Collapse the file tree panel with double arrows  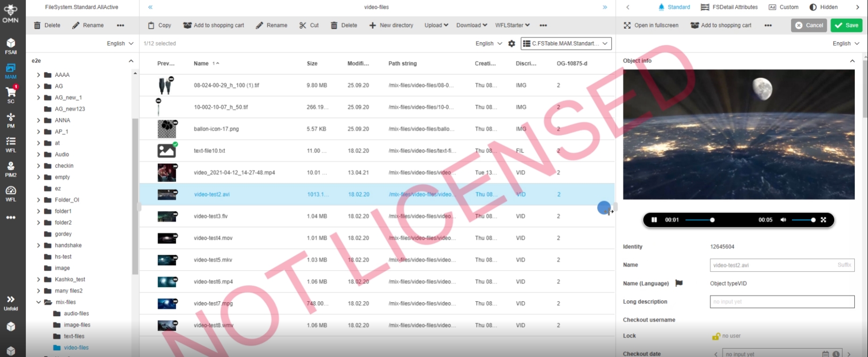pyautogui.click(x=150, y=7)
